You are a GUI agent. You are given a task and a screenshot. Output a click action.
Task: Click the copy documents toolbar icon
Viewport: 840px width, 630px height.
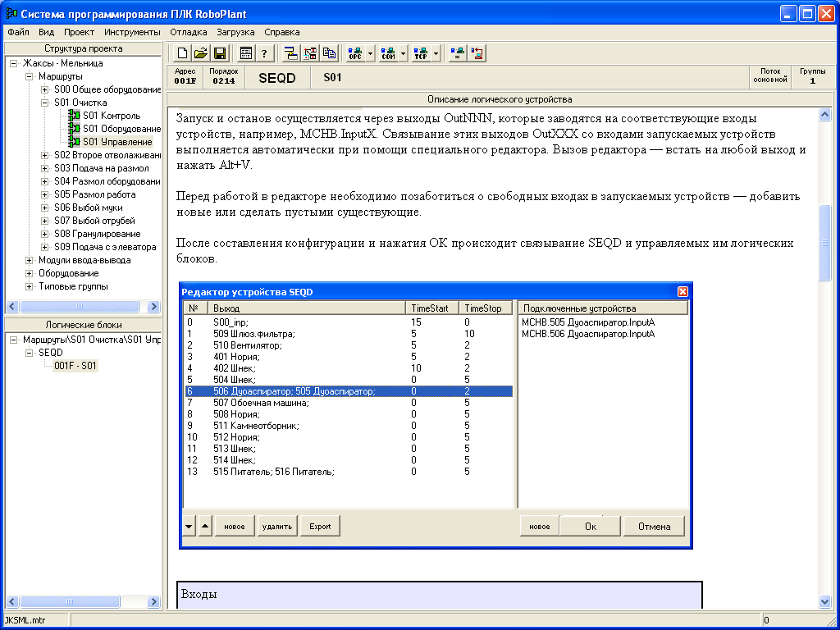pyautogui.click(x=329, y=53)
